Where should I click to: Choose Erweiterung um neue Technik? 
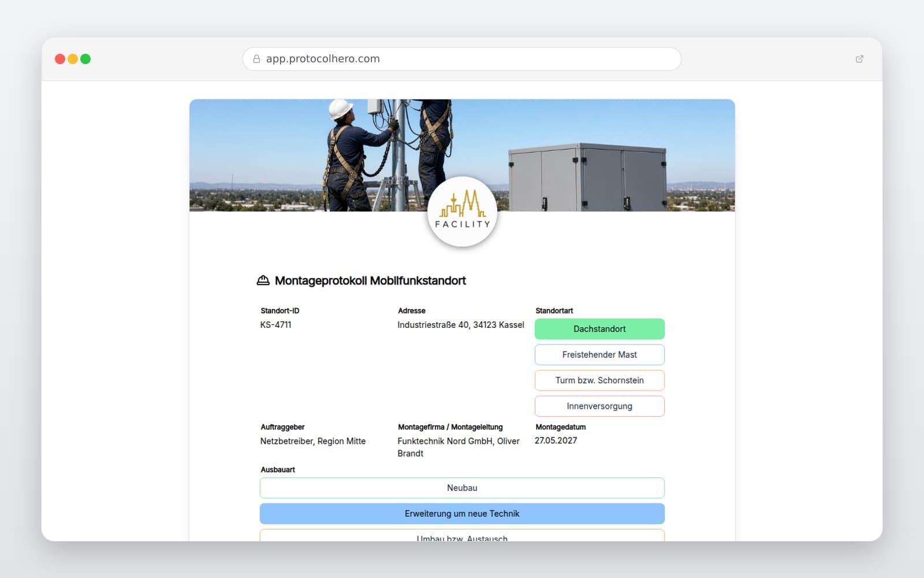tap(462, 514)
